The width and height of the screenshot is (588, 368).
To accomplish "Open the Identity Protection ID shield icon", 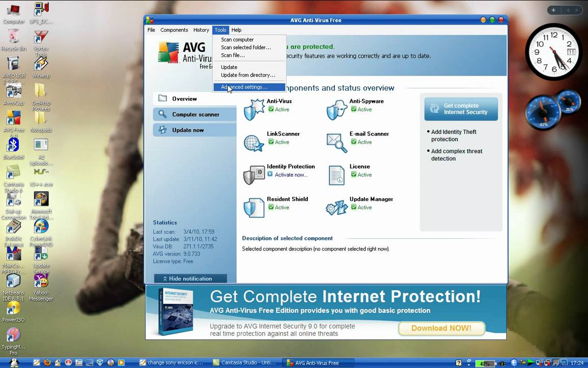I will tap(254, 175).
